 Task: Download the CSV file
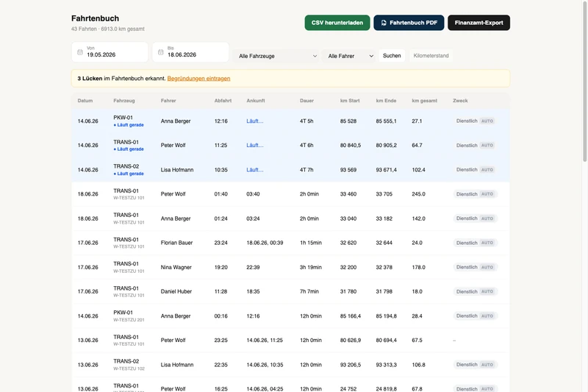pos(337,23)
